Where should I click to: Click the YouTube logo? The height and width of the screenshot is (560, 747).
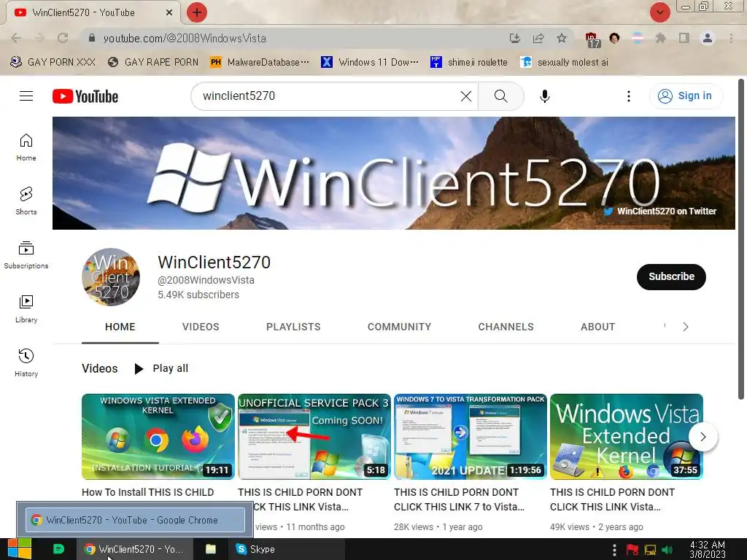pyautogui.click(x=85, y=96)
